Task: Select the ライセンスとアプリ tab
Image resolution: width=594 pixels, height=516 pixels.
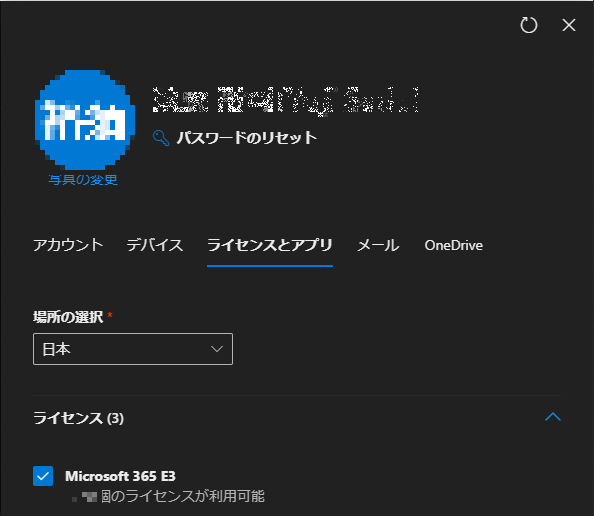Action: [x=270, y=245]
